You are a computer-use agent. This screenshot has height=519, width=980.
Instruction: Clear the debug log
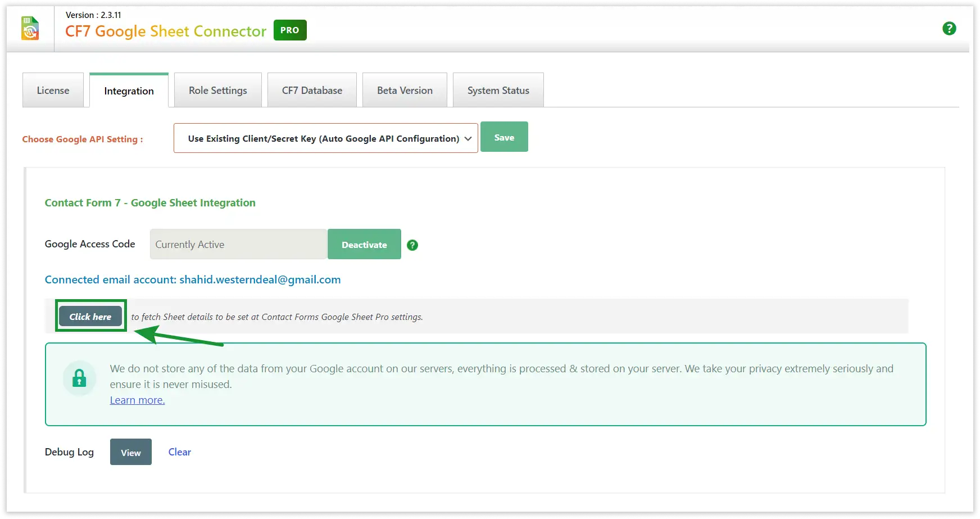click(x=179, y=452)
